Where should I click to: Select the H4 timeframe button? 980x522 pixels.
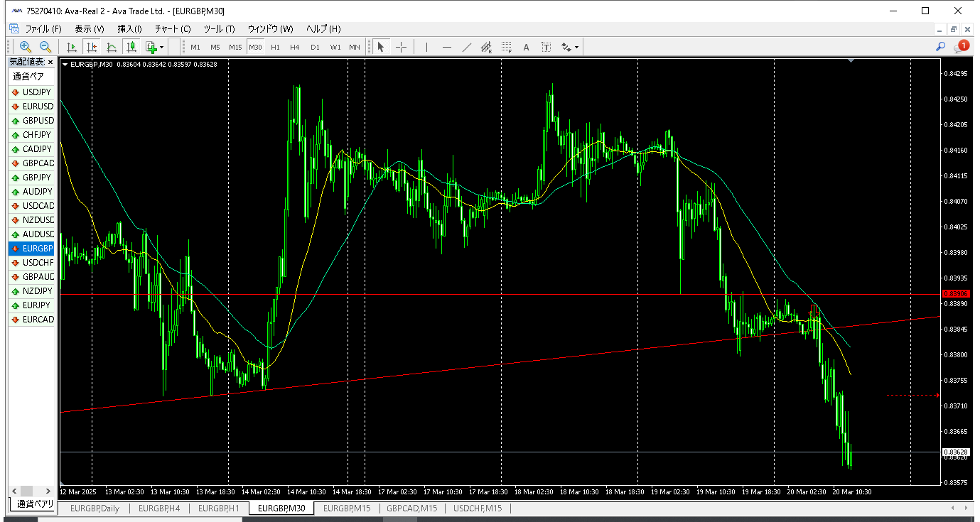pos(295,48)
